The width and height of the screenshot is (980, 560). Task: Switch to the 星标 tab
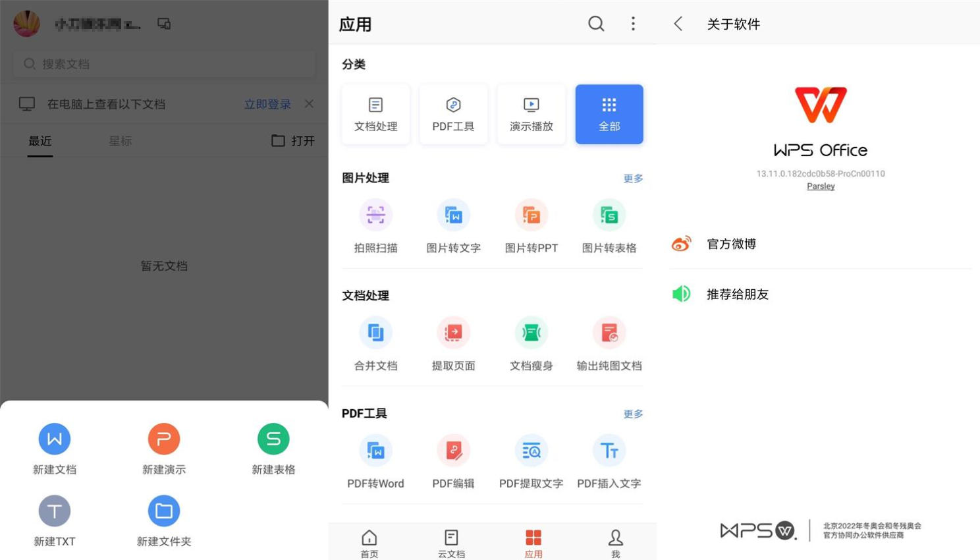click(x=120, y=140)
